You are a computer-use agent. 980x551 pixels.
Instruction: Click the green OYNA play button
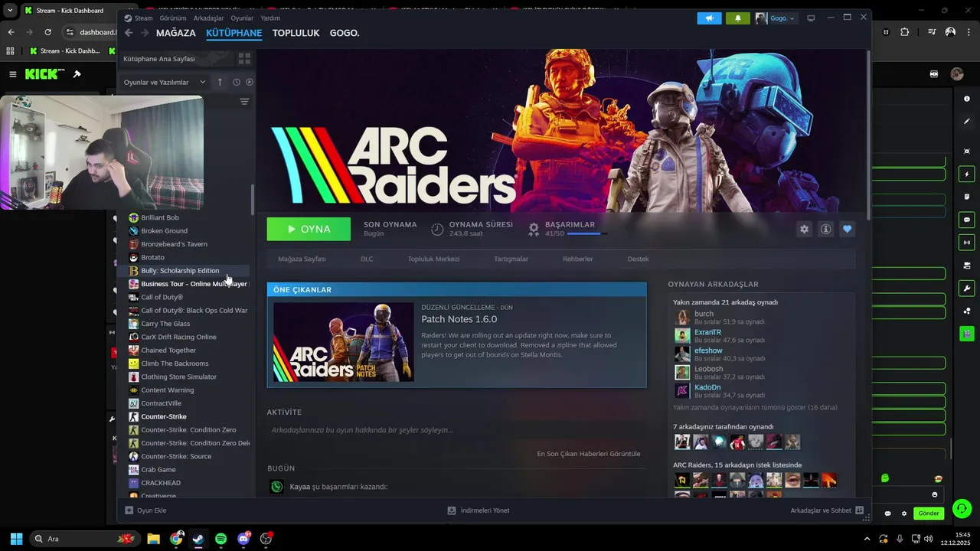coord(309,229)
